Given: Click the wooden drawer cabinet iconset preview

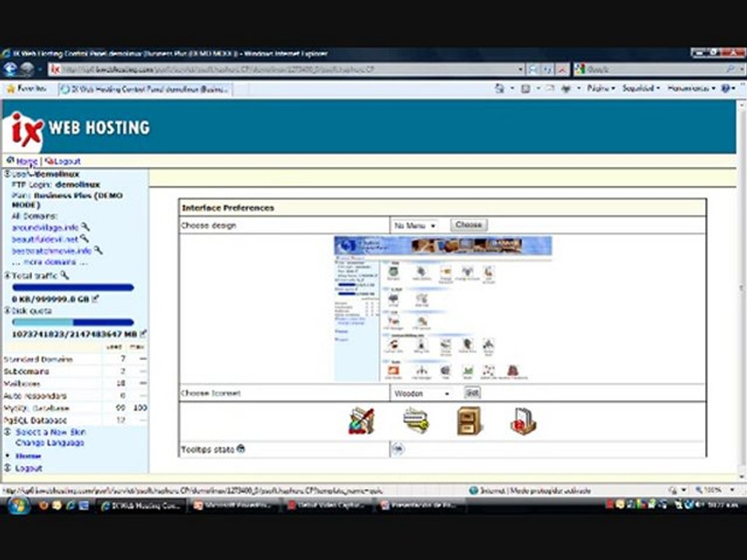Looking at the screenshot, I should 469,421.
